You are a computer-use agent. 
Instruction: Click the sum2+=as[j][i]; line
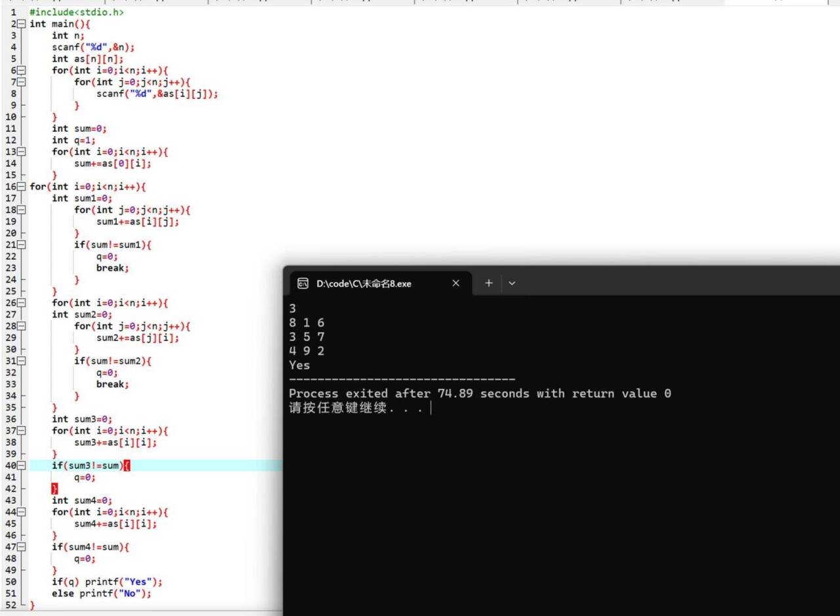point(138,338)
